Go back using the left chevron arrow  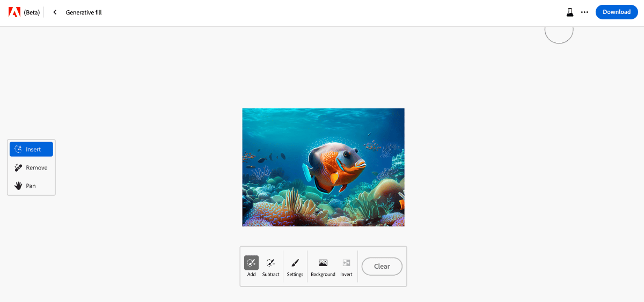point(55,12)
